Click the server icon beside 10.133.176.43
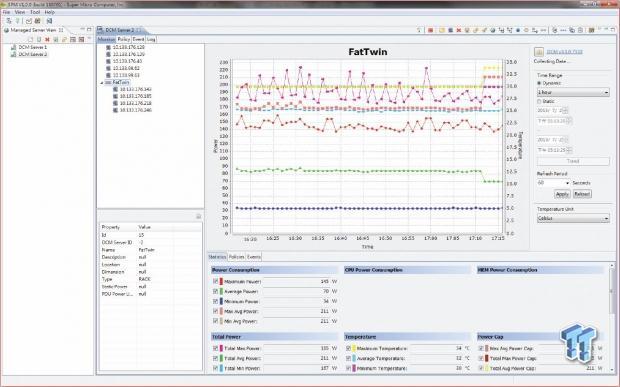Viewport: 620px width, 387px height. click(108, 61)
